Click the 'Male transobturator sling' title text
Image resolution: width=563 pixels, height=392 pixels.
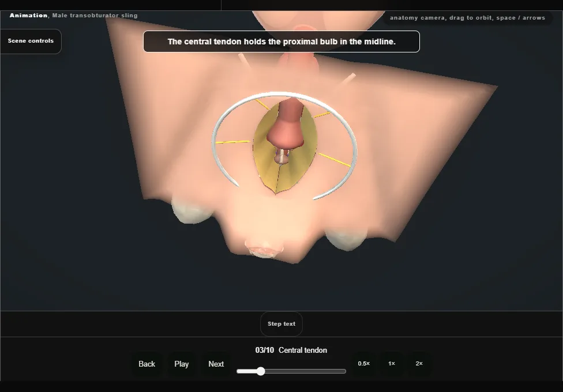95,16
